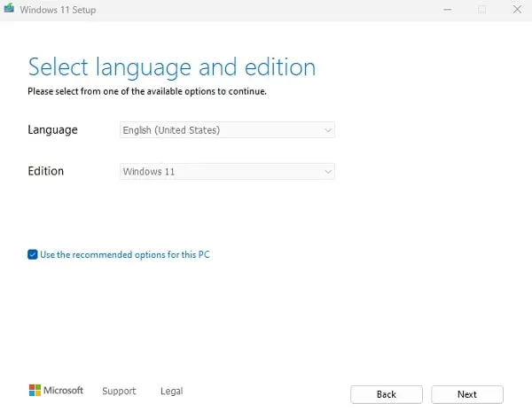The image size is (532, 419).
Task: Open the Edition dropdown
Action: (x=227, y=172)
